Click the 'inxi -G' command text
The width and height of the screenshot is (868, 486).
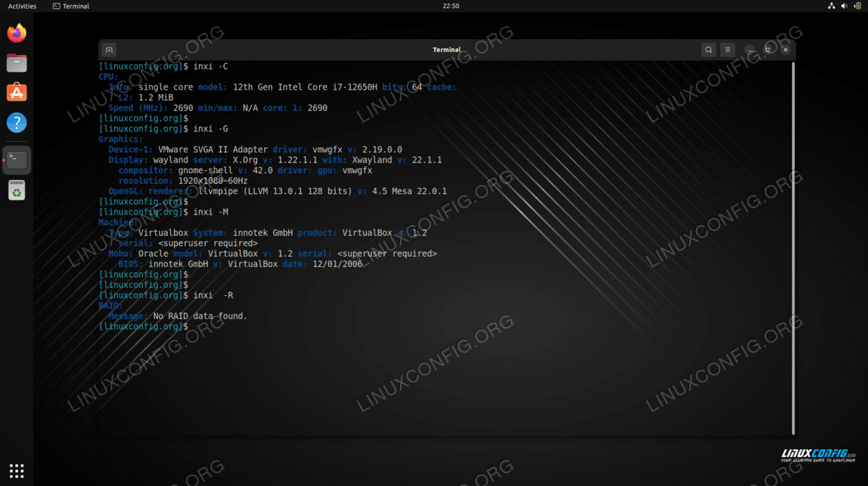pyautogui.click(x=210, y=129)
